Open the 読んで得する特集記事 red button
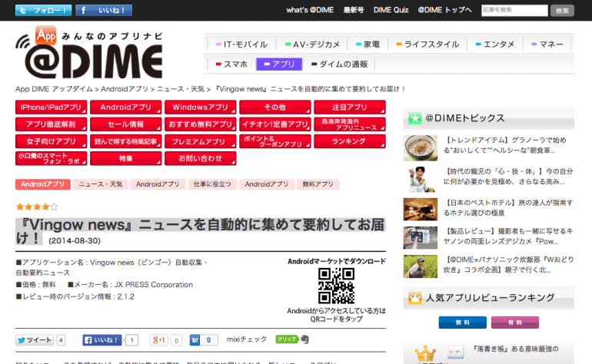The height and width of the screenshot is (364, 592). pyautogui.click(x=126, y=141)
